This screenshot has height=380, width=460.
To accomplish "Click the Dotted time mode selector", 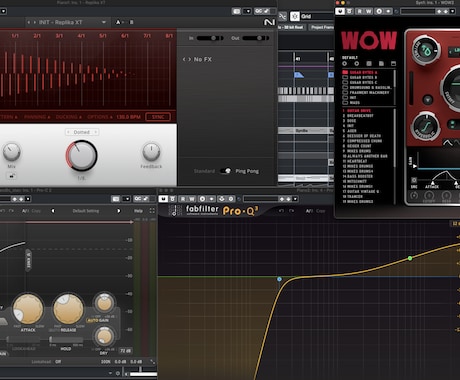I will [x=82, y=132].
